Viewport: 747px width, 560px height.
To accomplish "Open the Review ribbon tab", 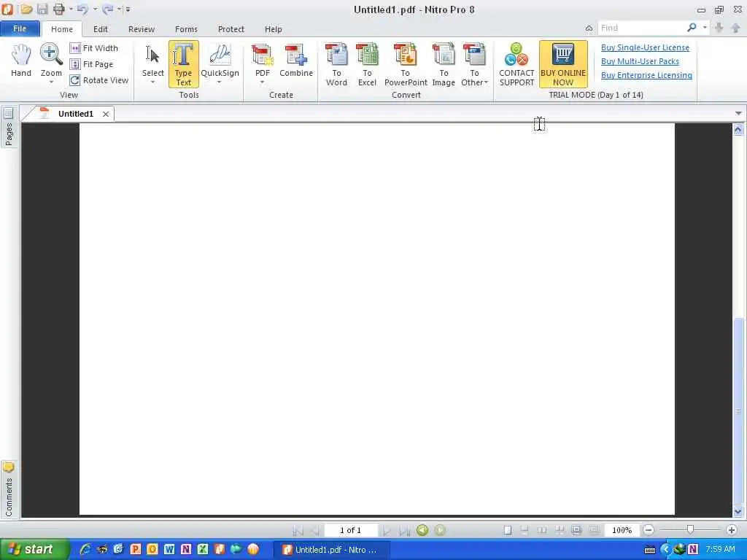I will (142, 29).
